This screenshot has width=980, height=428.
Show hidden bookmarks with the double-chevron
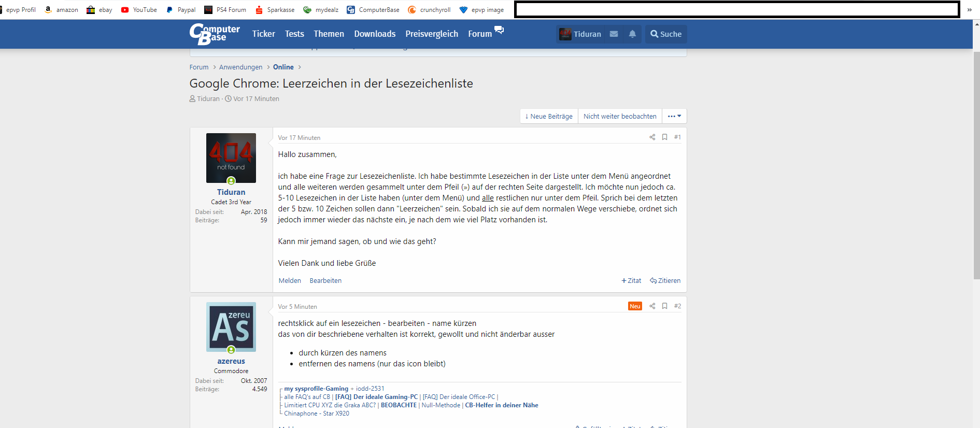click(969, 10)
